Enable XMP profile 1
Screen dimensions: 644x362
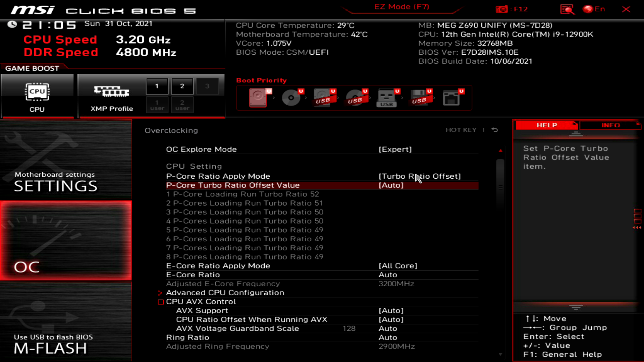pyautogui.click(x=157, y=86)
